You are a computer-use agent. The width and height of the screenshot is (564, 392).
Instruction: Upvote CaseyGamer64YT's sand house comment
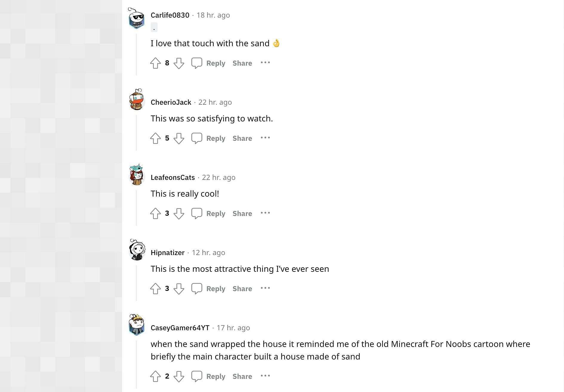pyautogui.click(x=155, y=376)
